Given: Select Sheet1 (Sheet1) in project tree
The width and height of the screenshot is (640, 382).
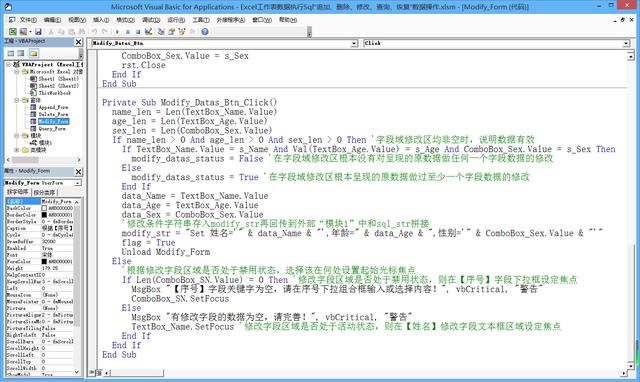Looking at the screenshot, I should tap(58, 79).
